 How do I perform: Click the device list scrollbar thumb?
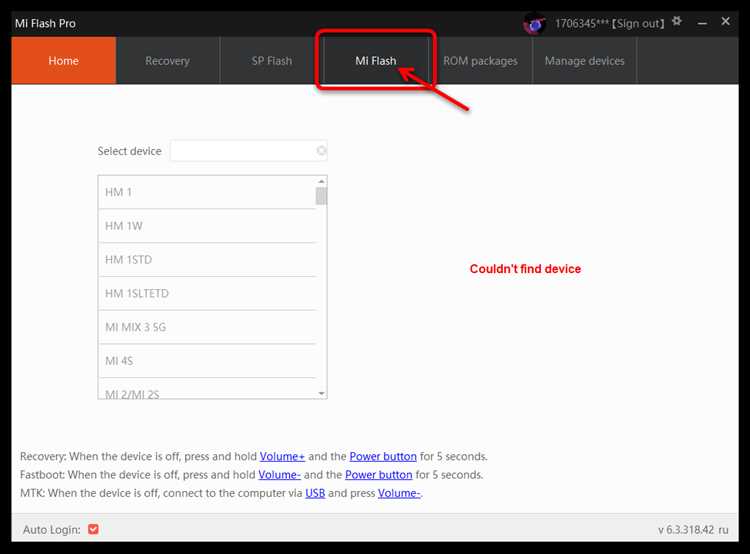tap(321, 195)
